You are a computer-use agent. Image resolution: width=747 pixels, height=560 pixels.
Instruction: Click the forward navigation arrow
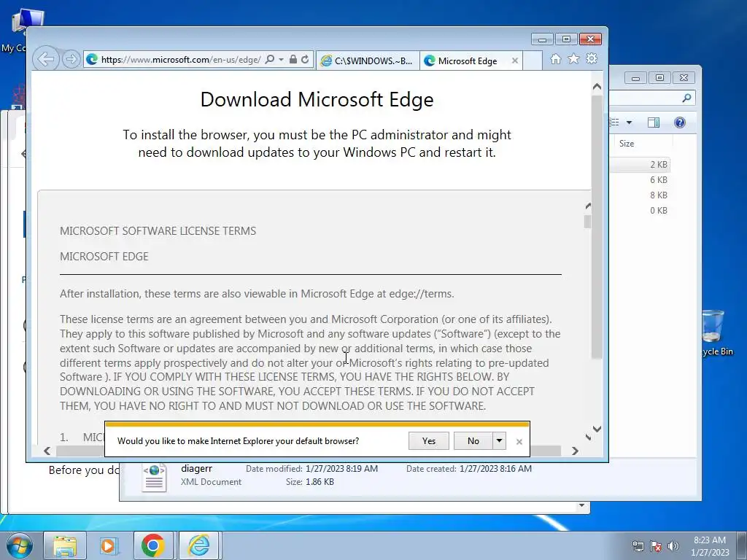pyautogui.click(x=71, y=60)
